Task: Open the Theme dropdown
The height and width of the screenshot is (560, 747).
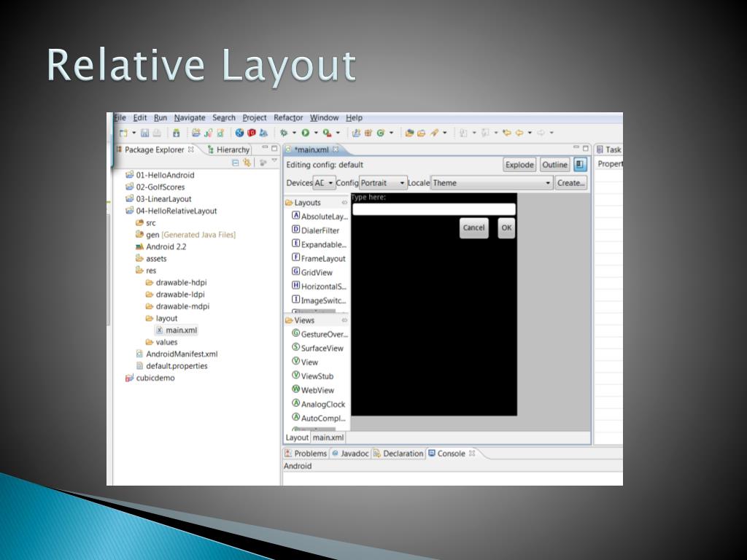Action: click(x=492, y=183)
